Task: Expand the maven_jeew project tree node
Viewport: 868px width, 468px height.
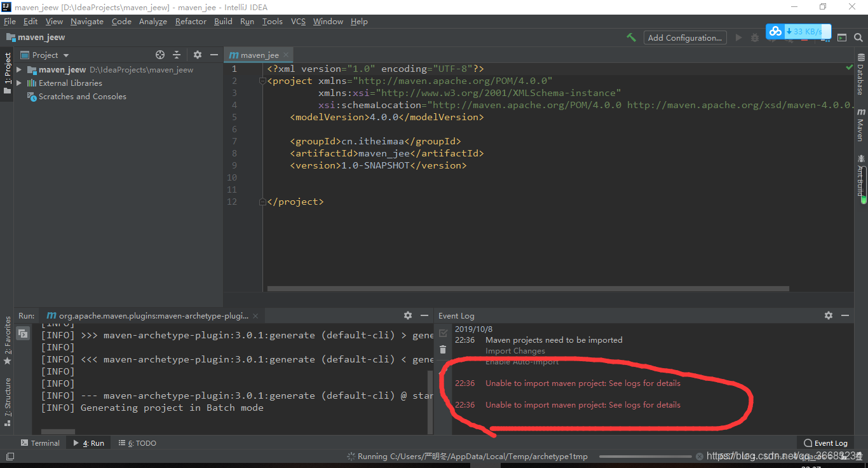Action: coord(19,70)
